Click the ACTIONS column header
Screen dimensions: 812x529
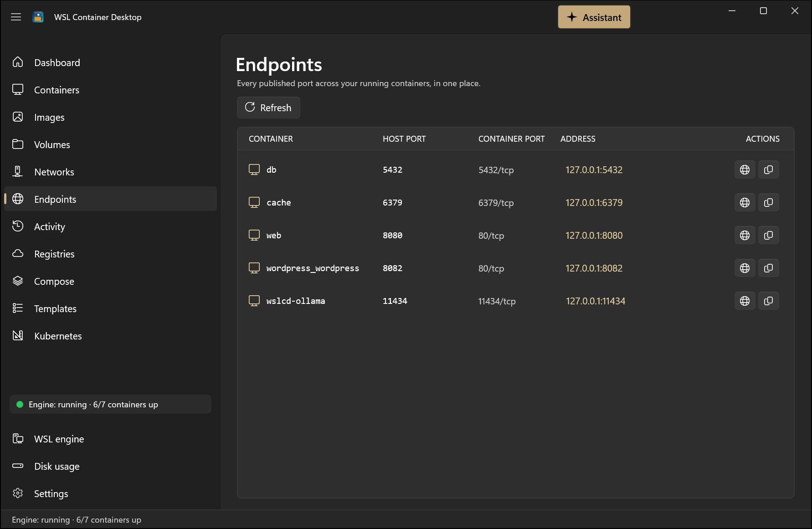point(762,139)
